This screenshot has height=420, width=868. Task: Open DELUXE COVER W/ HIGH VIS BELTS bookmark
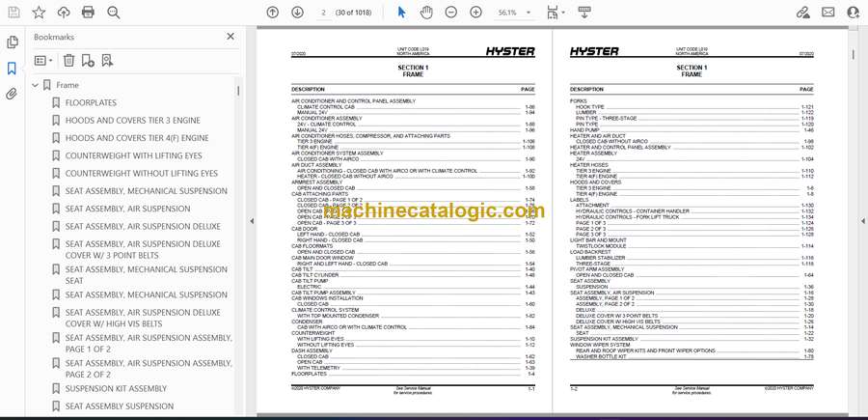pyautogui.click(x=143, y=318)
